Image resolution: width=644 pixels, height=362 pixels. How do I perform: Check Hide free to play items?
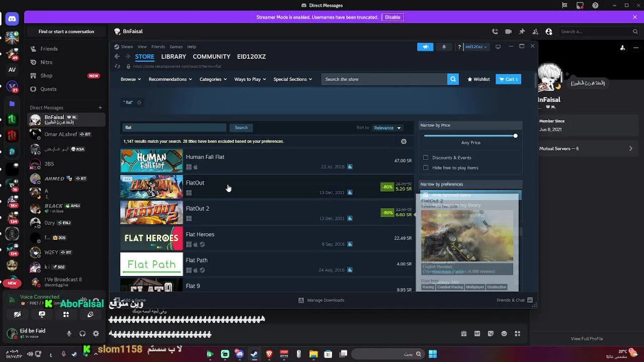tap(426, 168)
